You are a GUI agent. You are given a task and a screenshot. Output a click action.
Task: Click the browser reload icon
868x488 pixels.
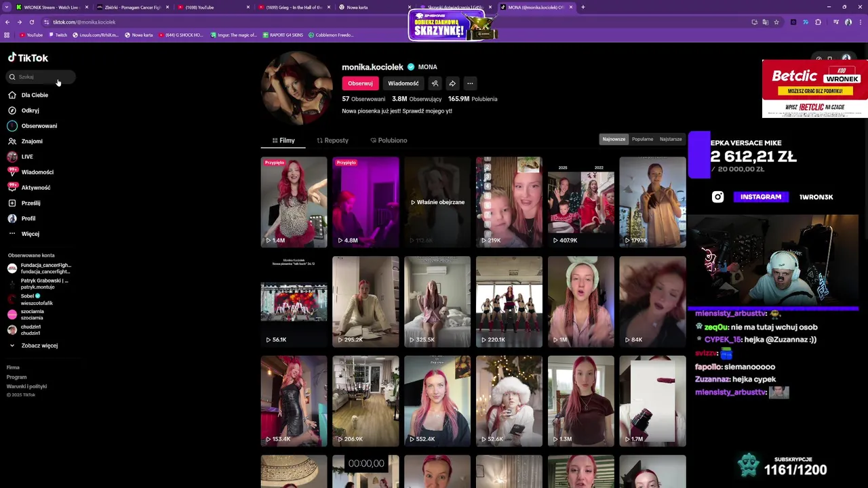click(31, 22)
